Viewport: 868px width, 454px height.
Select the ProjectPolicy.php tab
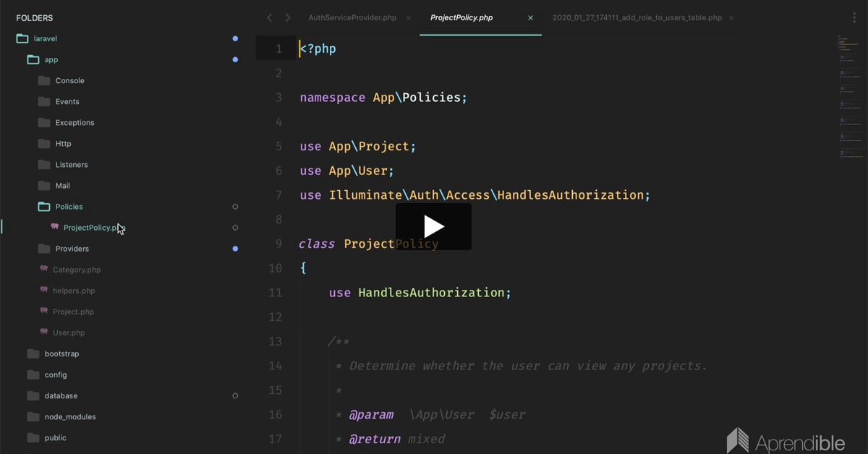461,17
